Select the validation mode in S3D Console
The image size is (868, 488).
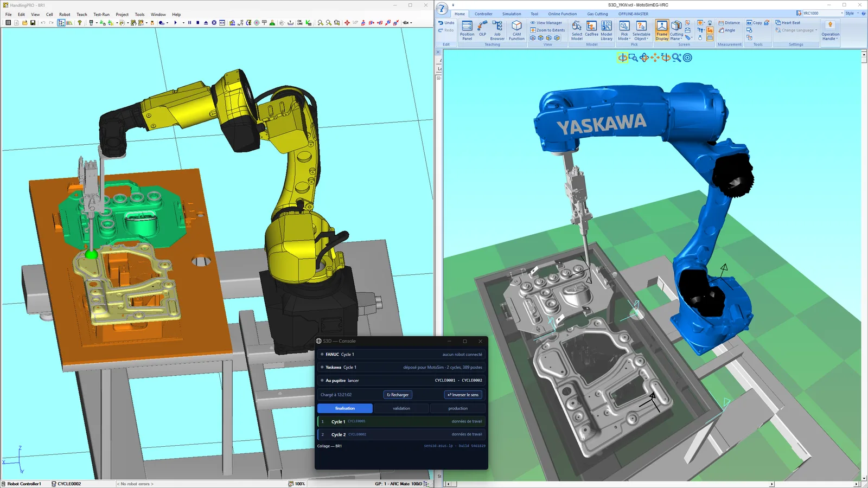point(401,408)
